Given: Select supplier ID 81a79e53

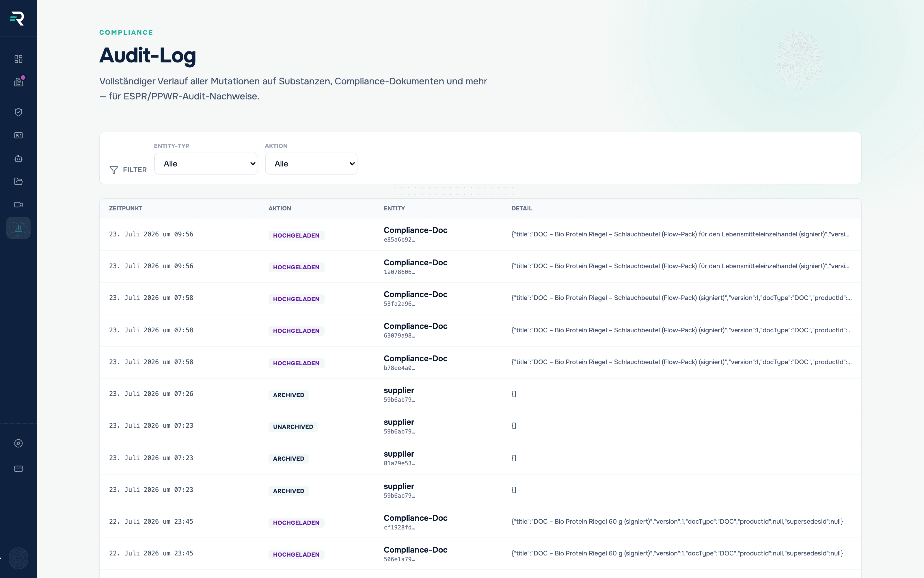Looking at the screenshot, I should 399,463.
